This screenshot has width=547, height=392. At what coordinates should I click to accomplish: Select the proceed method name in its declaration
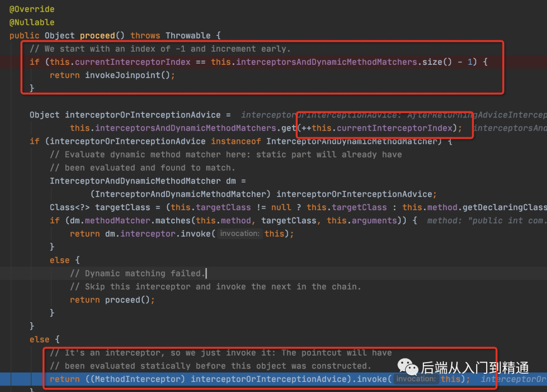point(97,35)
